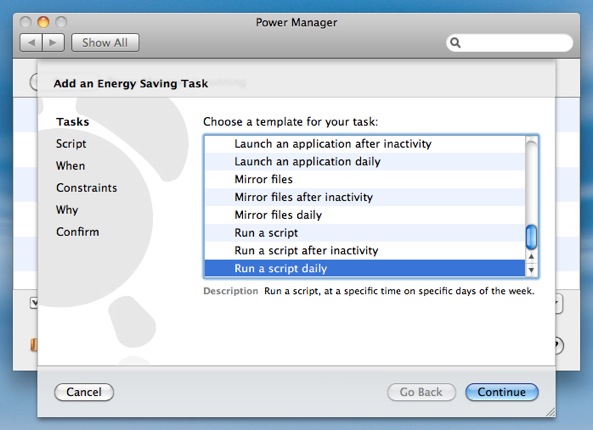593x430 pixels.
Task: Click the Cancel button
Action: (x=84, y=392)
